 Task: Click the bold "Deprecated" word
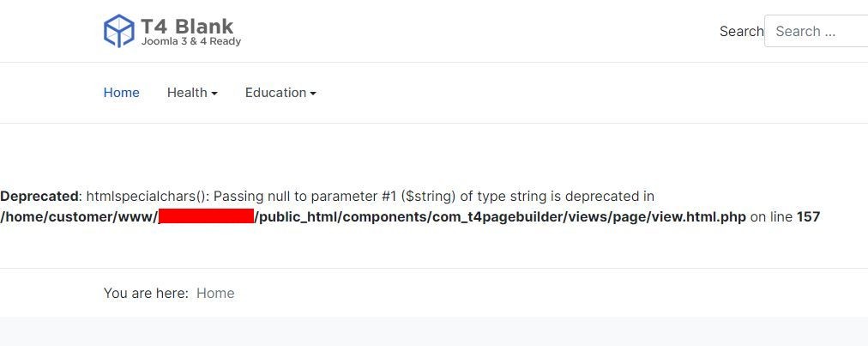pos(39,196)
